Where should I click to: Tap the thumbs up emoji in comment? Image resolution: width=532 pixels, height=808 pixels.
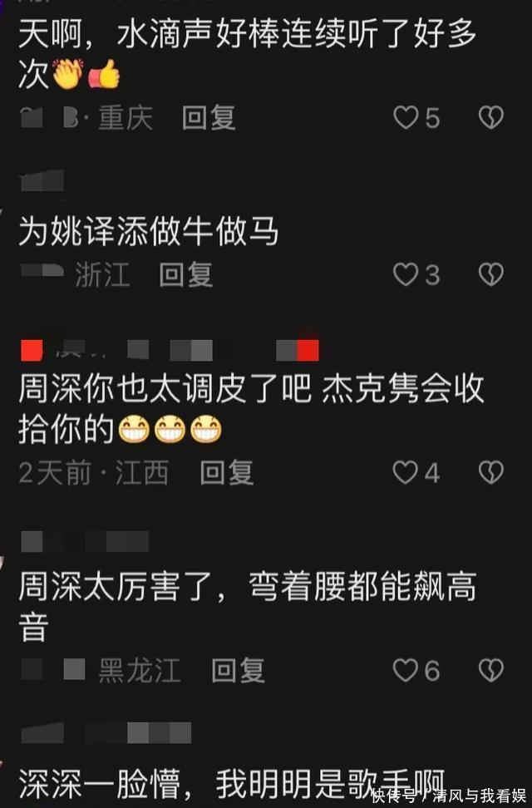pyautogui.click(x=105, y=75)
